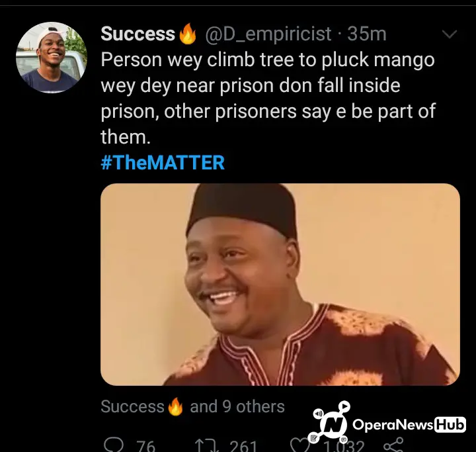Click the Opera News Hub logo icon
Viewport: 476px width, 452px height.
click(x=329, y=422)
